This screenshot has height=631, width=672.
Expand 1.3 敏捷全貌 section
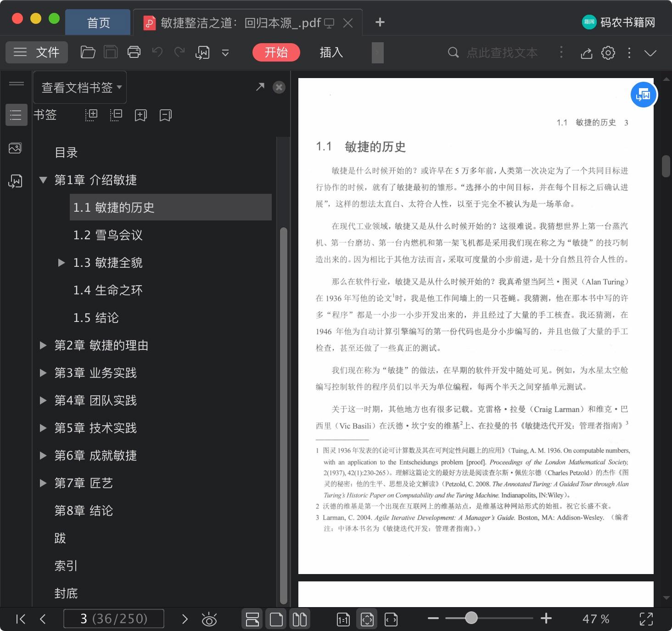[61, 263]
